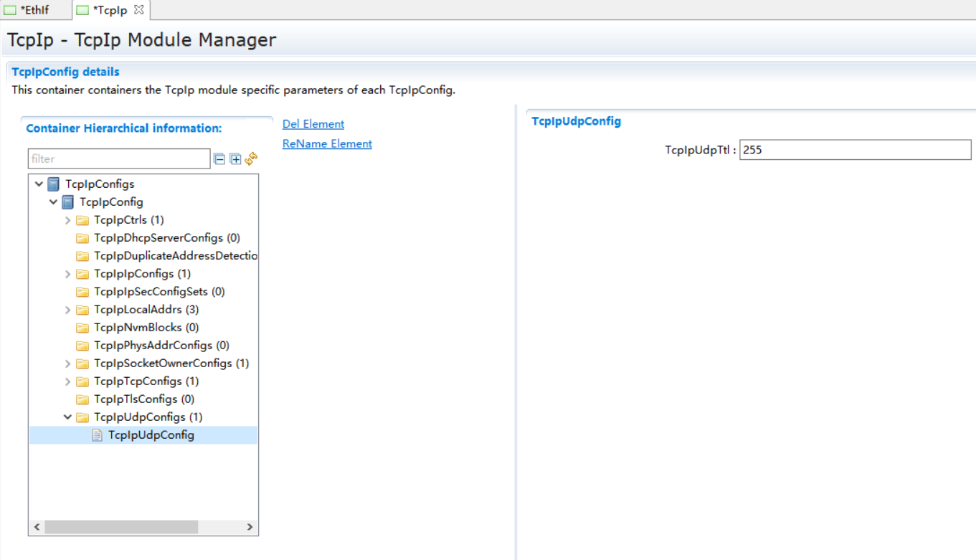
Task: Collapse the TcpIpUdpConfigs node
Action: [68, 417]
